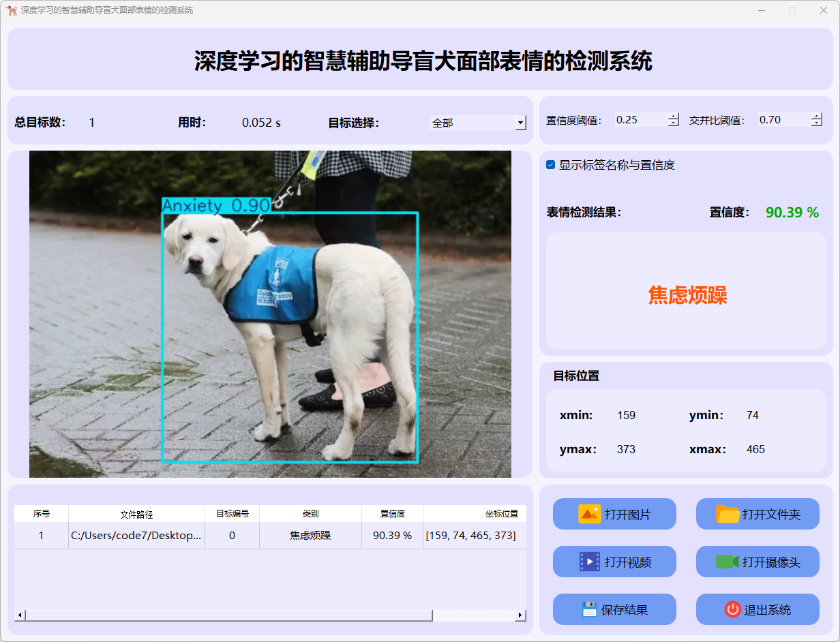This screenshot has height=642, width=840.
Task: Click the dog app icon in title bar
Action: pyautogui.click(x=12, y=10)
